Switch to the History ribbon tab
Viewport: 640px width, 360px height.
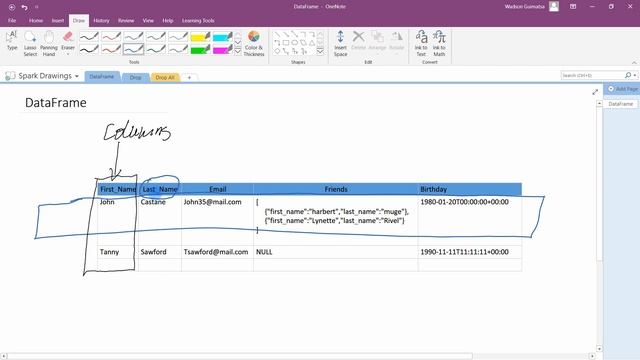tap(101, 20)
